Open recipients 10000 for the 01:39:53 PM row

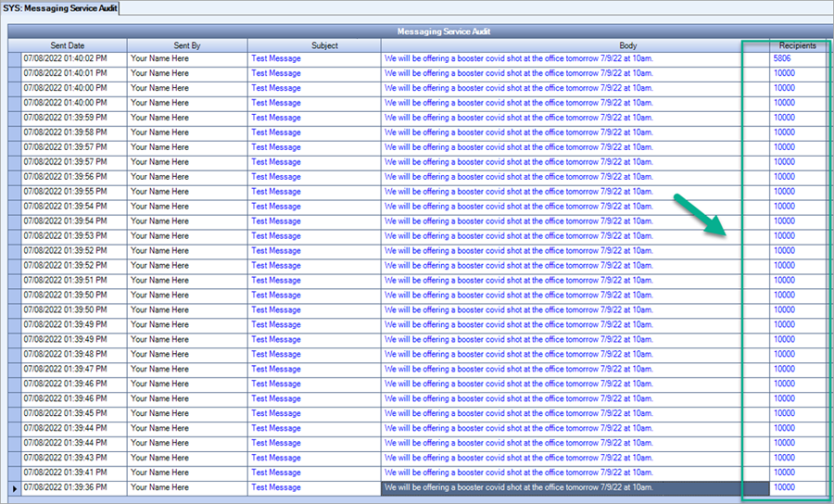coord(784,236)
